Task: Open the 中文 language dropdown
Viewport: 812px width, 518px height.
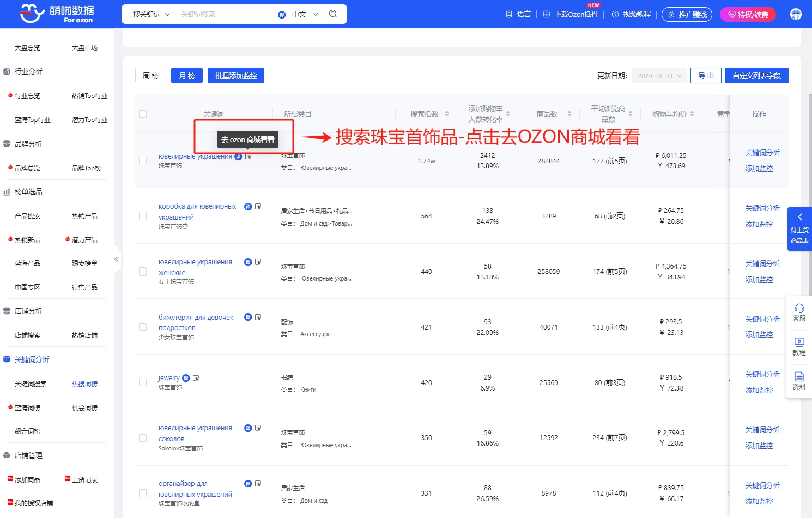Action: pyautogui.click(x=305, y=14)
